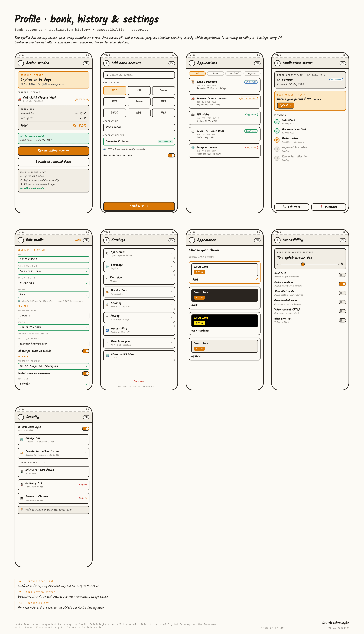
Task: Open Change PIN row chevron
Action: [x=86, y=440]
